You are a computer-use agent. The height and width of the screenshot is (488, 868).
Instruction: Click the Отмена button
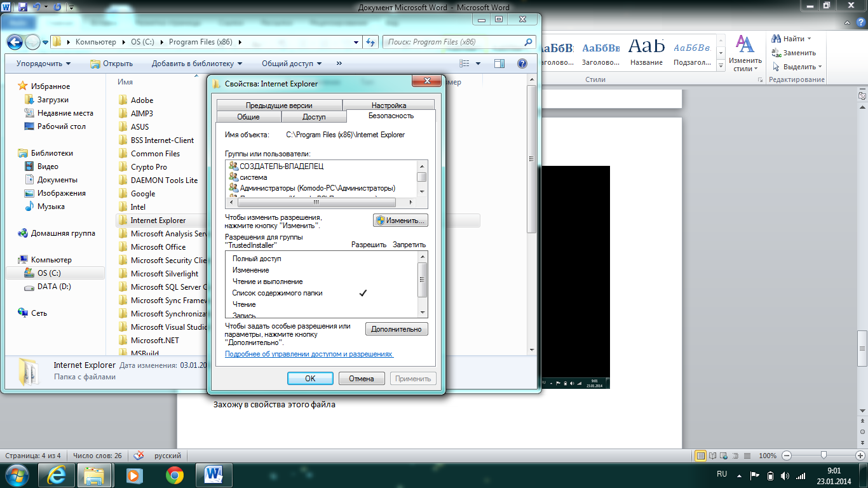click(x=362, y=378)
